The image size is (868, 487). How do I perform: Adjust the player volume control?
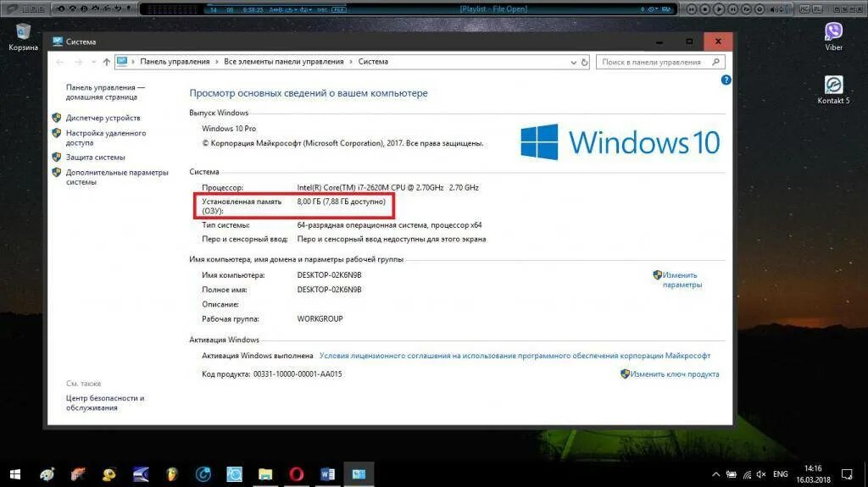point(776,9)
